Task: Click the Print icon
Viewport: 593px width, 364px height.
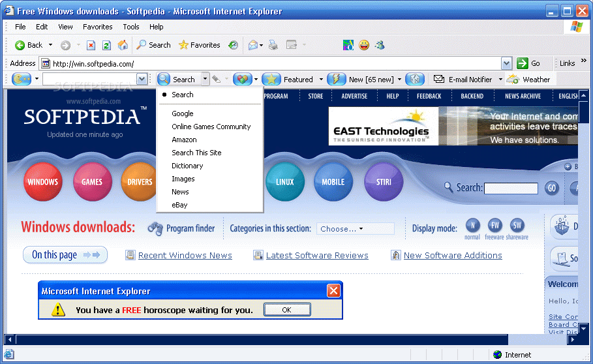Action: click(x=273, y=46)
